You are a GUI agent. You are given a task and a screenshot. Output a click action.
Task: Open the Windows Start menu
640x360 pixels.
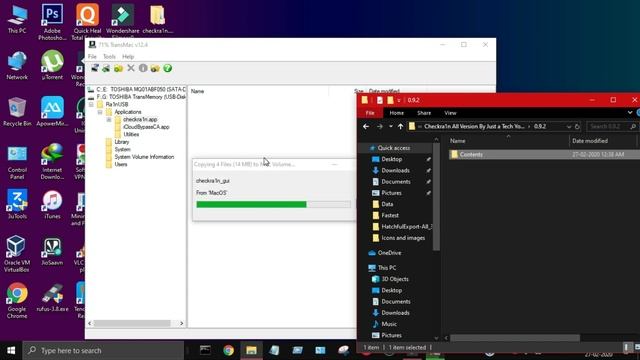11,350
